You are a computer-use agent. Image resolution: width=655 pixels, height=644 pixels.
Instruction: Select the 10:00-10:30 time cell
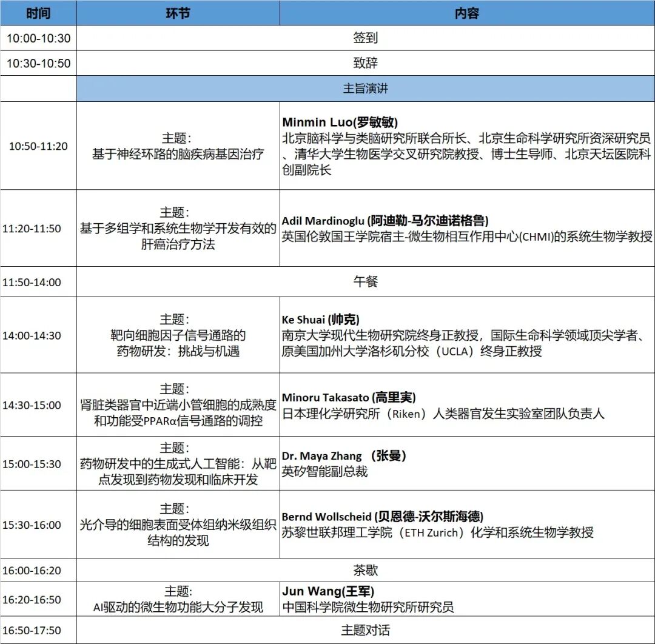coord(38,38)
